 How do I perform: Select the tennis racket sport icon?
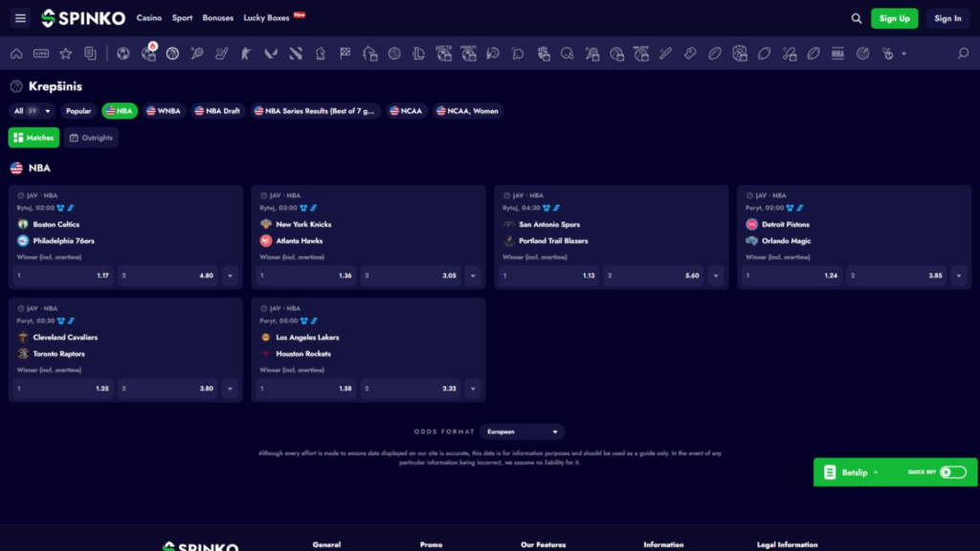point(197,54)
